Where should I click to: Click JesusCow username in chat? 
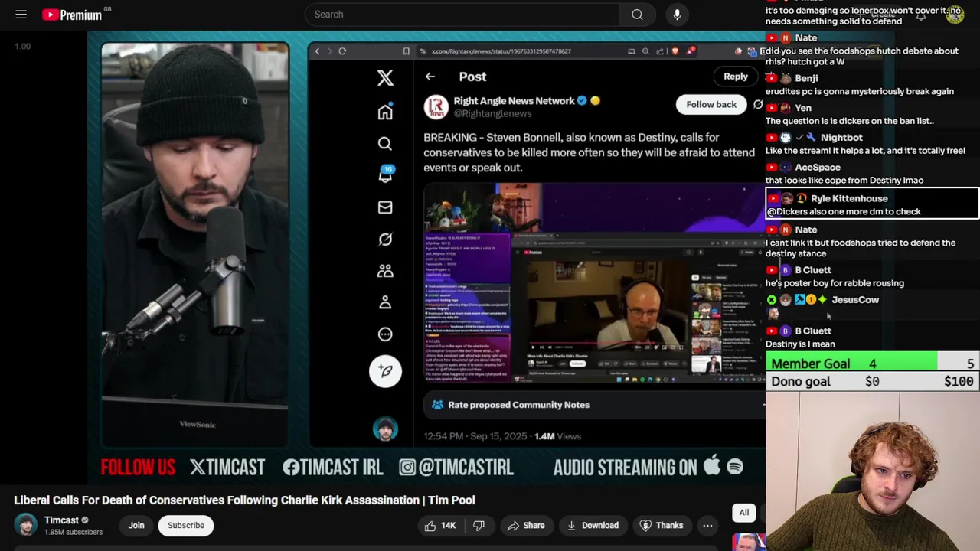[x=855, y=300]
